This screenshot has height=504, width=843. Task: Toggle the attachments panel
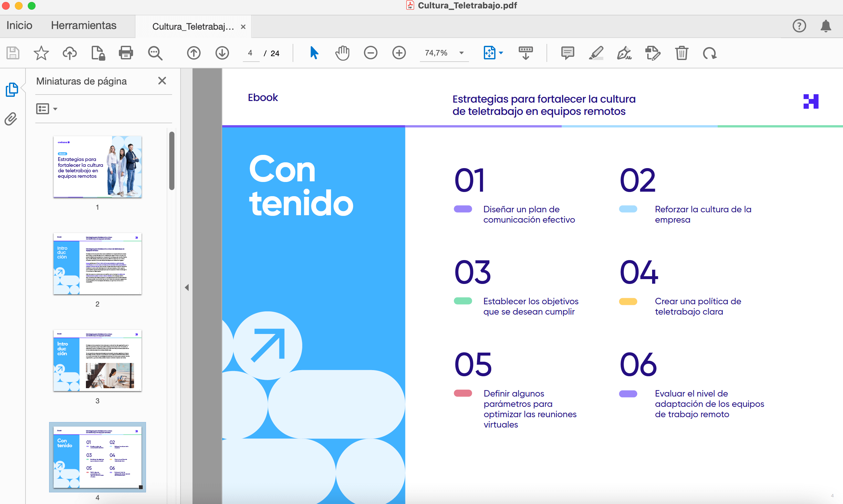coord(10,119)
